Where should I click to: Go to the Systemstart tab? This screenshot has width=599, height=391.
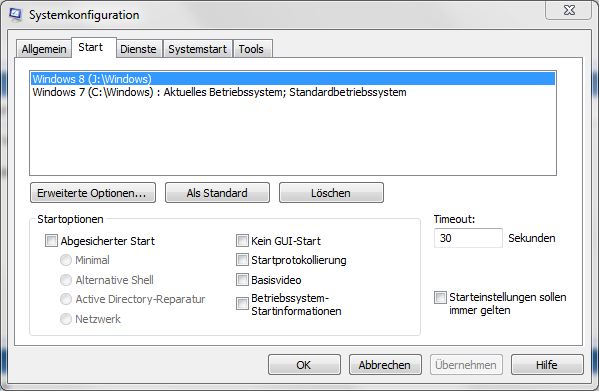click(198, 49)
